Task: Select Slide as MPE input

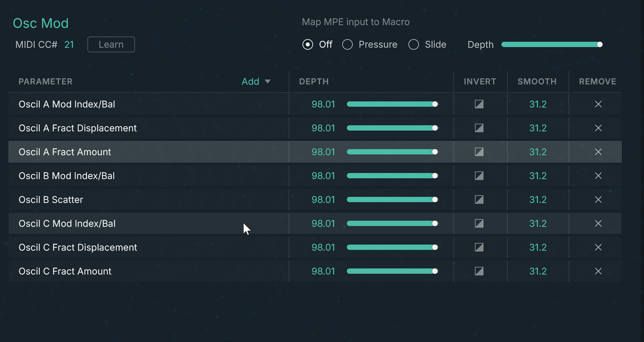Action: click(x=413, y=44)
